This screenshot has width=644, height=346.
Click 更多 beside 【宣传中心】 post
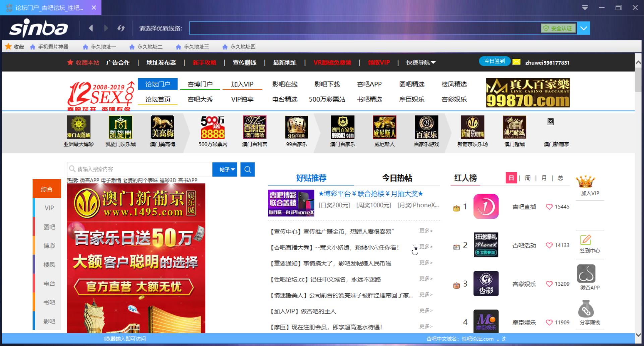tap(426, 231)
